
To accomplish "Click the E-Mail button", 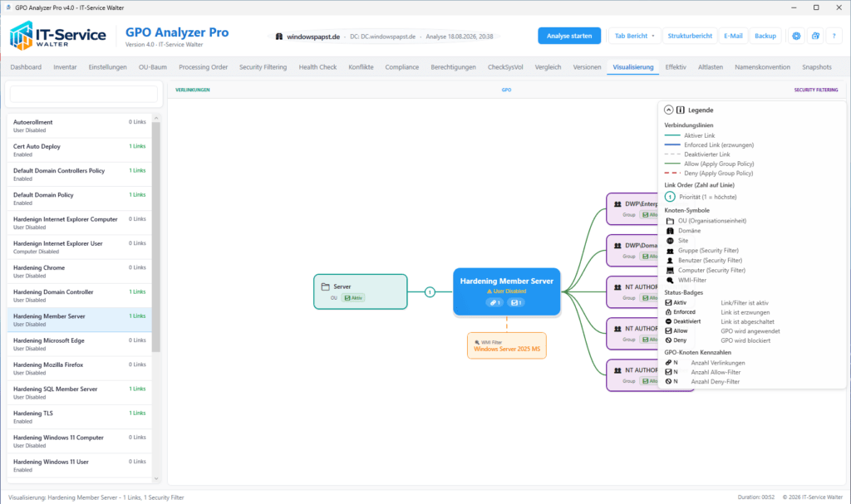I will point(733,36).
